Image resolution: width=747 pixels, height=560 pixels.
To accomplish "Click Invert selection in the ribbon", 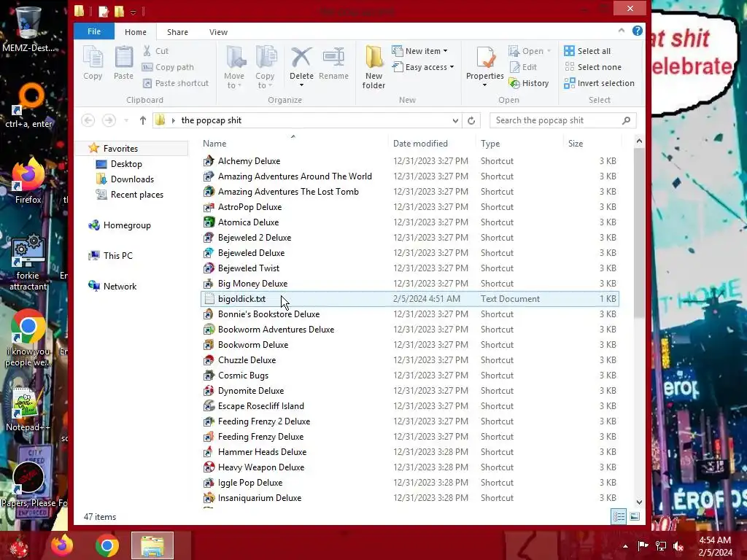I will point(600,83).
